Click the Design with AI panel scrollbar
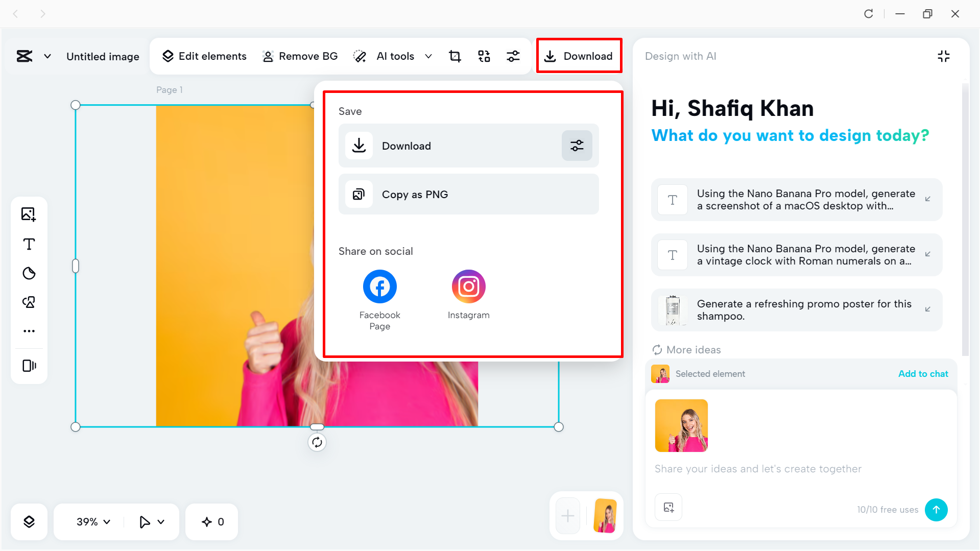This screenshot has height=551, width=980. pos(965,220)
